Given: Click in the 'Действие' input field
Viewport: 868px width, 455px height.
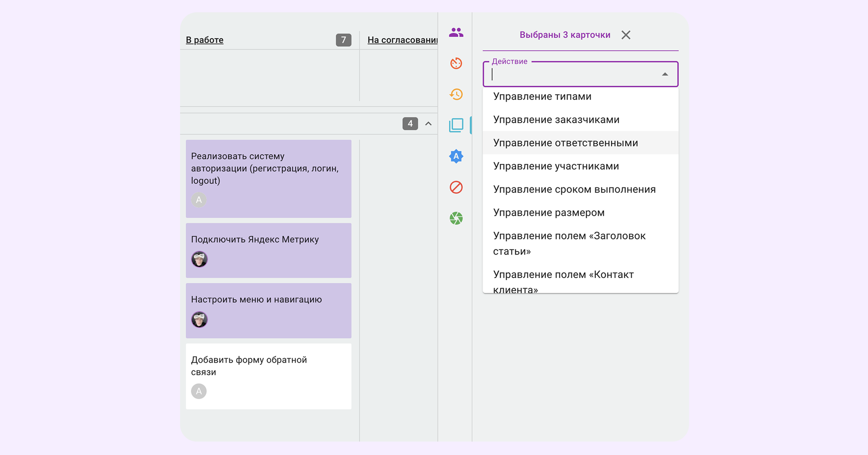Looking at the screenshot, I should [573, 75].
